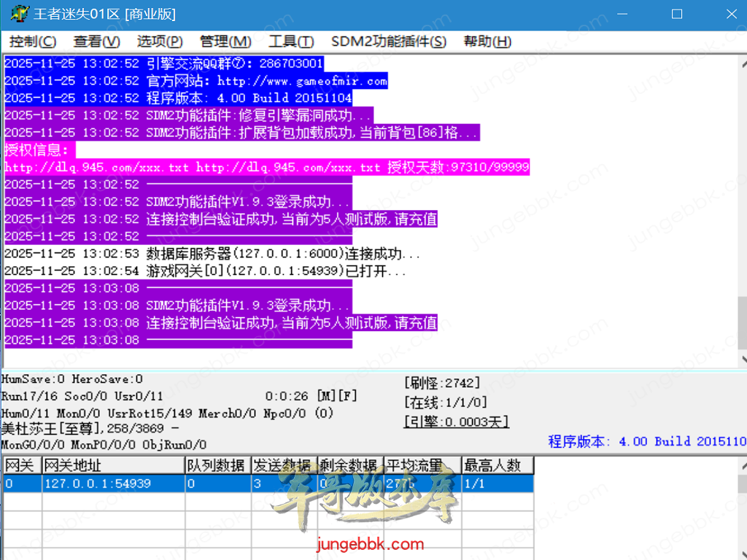Click the 最高人数 column header
This screenshot has width=747, height=560.
(x=498, y=465)
